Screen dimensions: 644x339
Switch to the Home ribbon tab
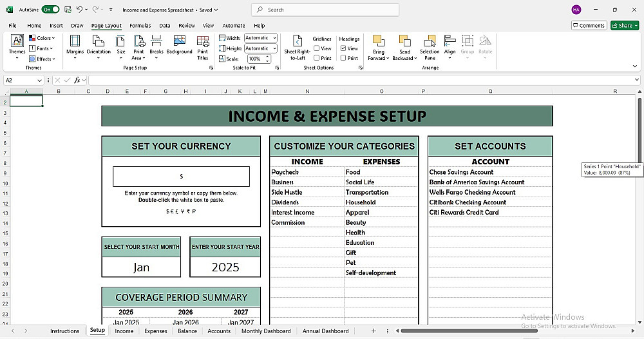click(x=34, y=26)
